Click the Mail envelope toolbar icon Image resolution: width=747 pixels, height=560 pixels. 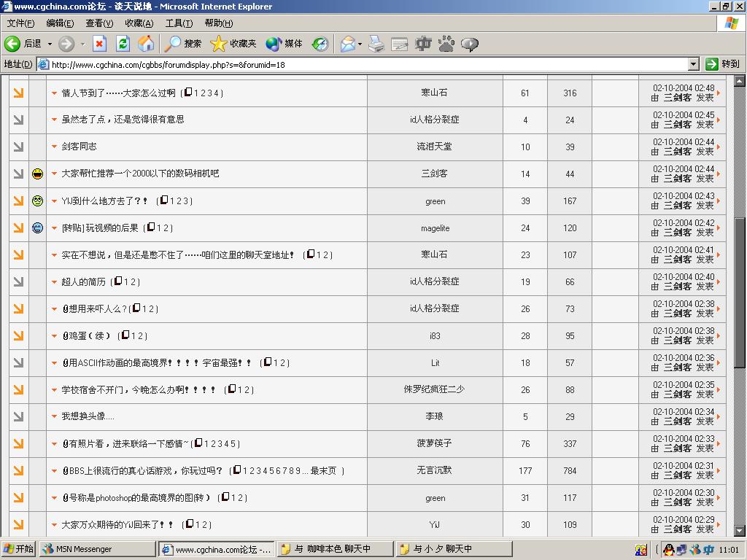point(348,44)
